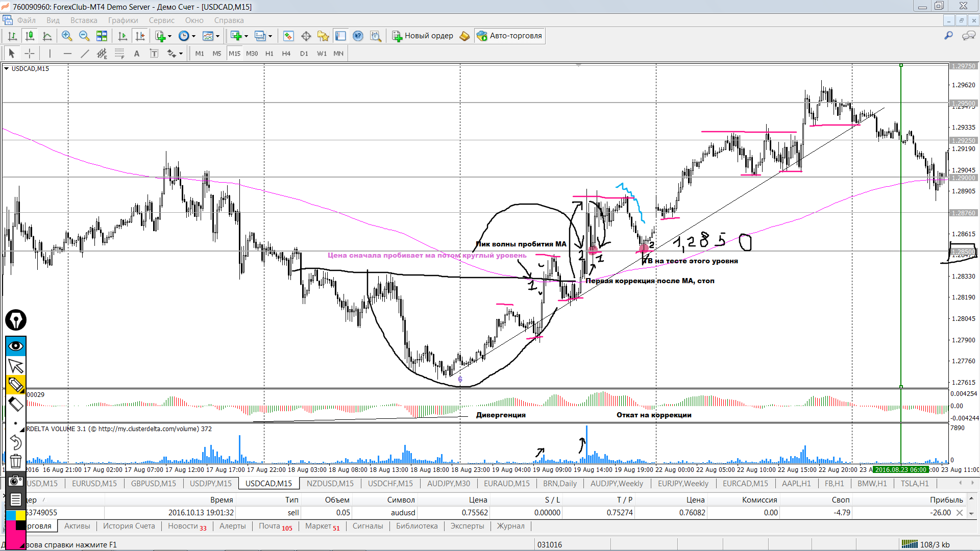The height and width of the screenshot is (551, 980).
Task: Open Epic Pen menu list icon
Action: coord(16,499)
